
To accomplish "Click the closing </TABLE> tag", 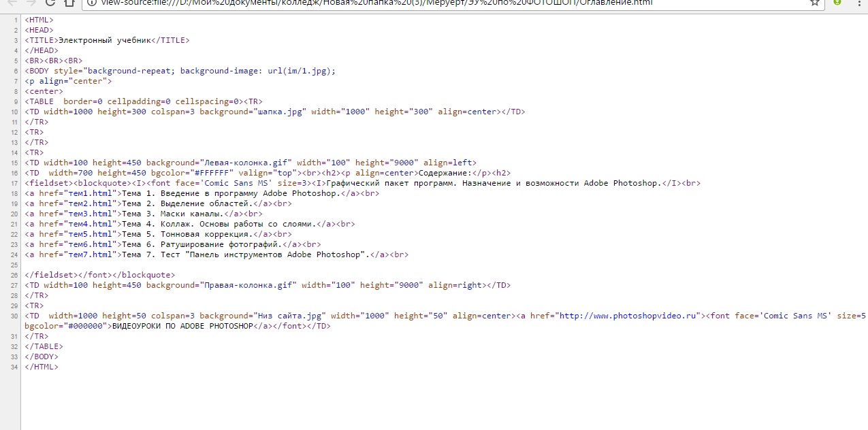I will tap(44, 346).
